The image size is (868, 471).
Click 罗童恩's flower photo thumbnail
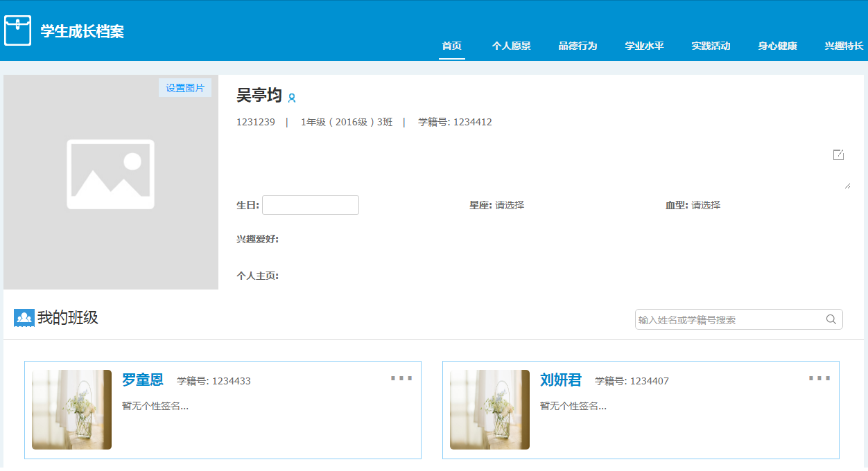pyautogui.click(x=72, y=409)
